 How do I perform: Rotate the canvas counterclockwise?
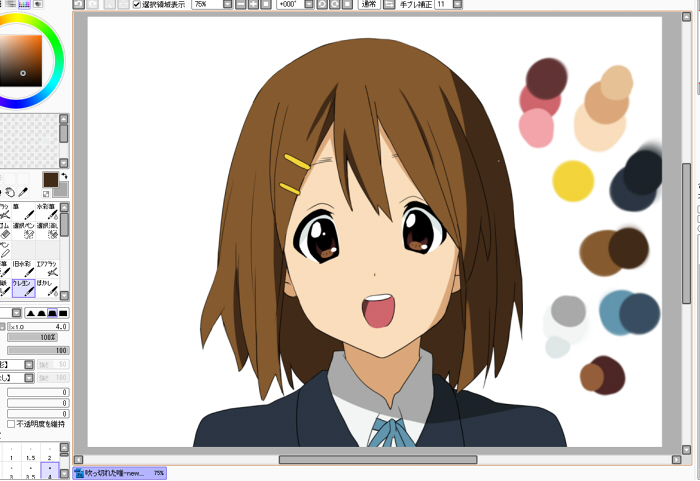pos(321,4)
